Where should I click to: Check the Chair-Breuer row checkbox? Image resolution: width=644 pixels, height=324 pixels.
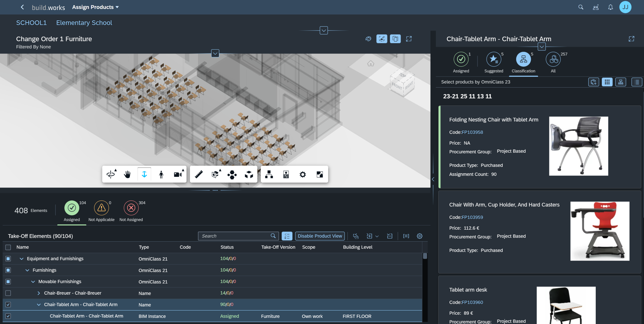point(8,293)
